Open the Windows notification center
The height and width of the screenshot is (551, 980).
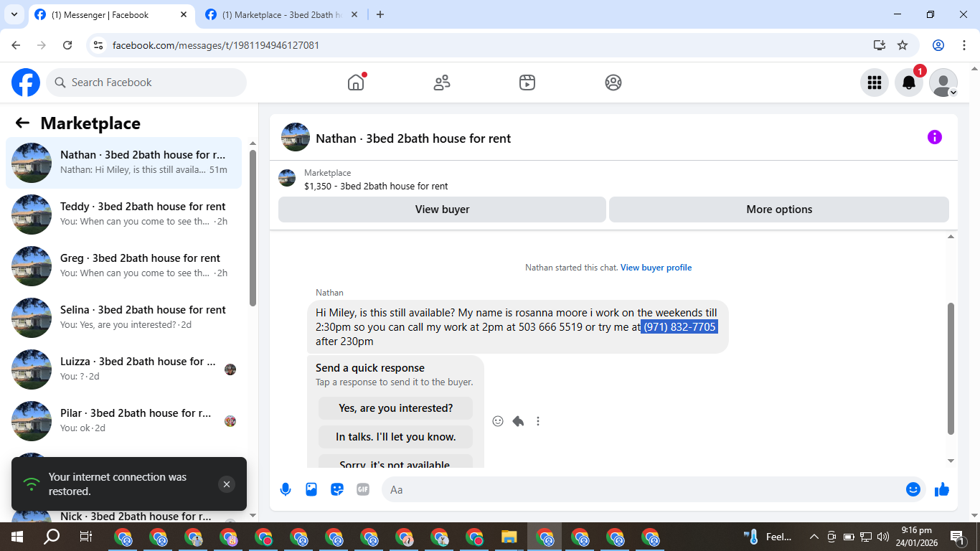tap(957, 537)
